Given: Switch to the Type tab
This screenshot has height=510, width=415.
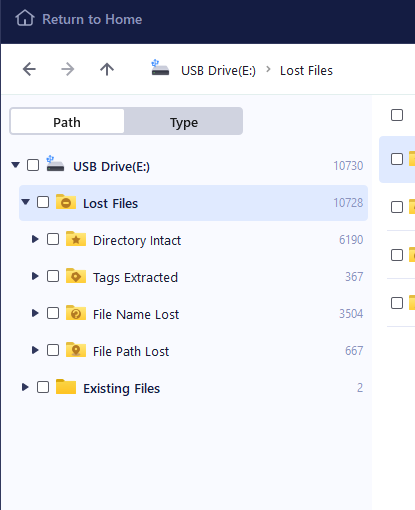Looking at the screenshot, I should pos(184,122).
